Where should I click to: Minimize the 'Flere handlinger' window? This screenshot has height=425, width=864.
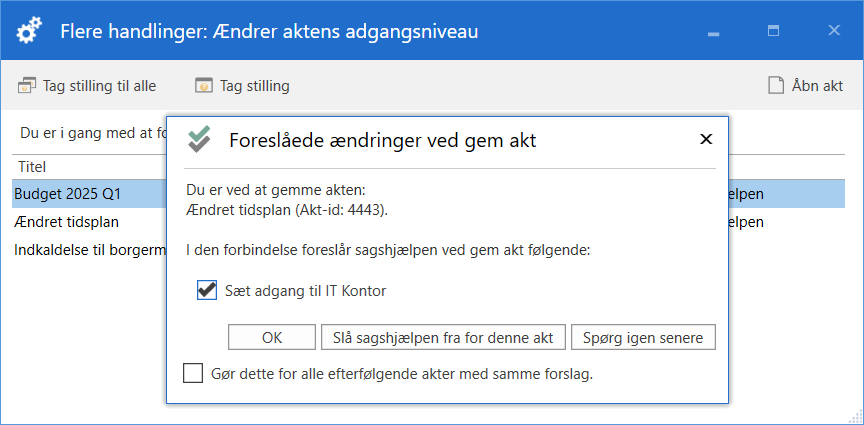click(x=714, y=32)
